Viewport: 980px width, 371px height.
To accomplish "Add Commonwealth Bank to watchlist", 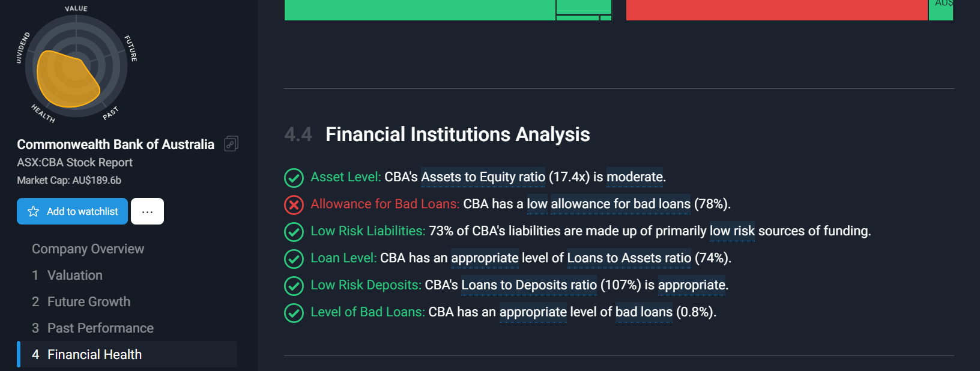I will click(72, 211).
